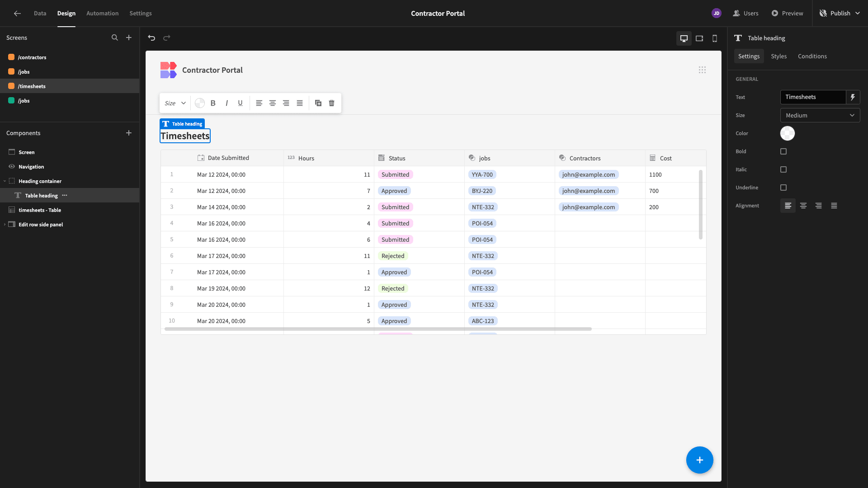Click the color swatch in settings

click(788, 133)
